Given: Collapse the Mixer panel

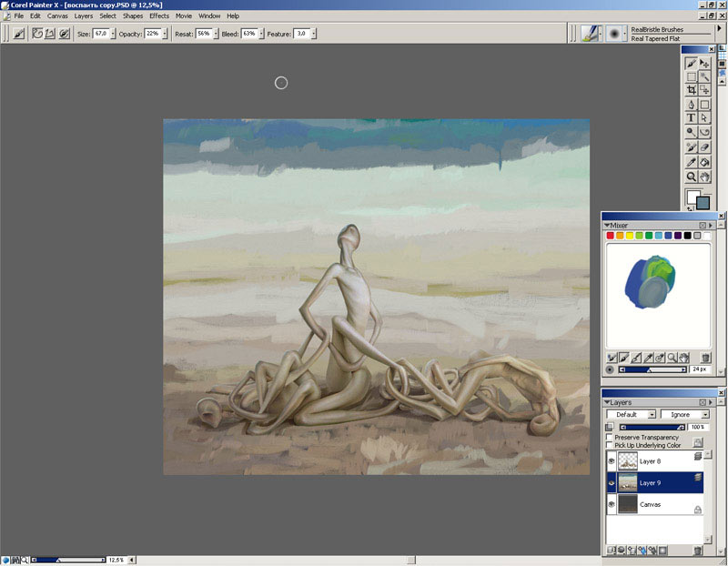Looking at the screenshot, I should [x=607, y=225].
